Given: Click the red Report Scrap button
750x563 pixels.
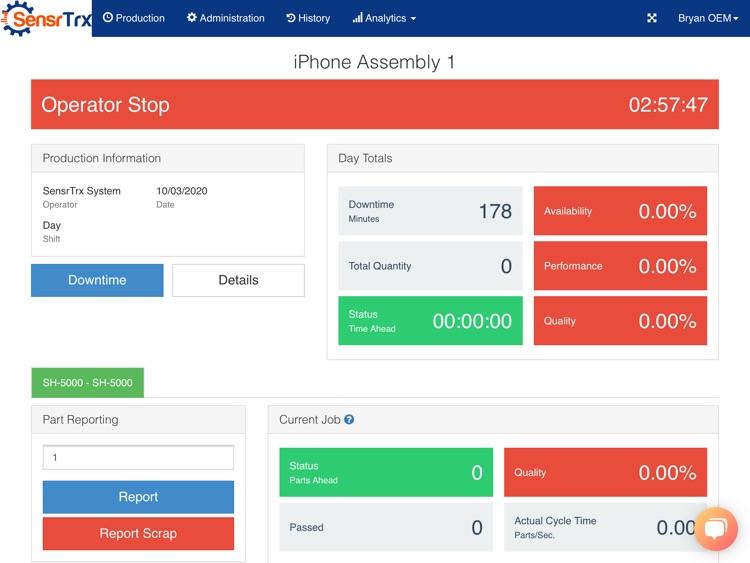Looking at the screenshot, I should point(138,533).
